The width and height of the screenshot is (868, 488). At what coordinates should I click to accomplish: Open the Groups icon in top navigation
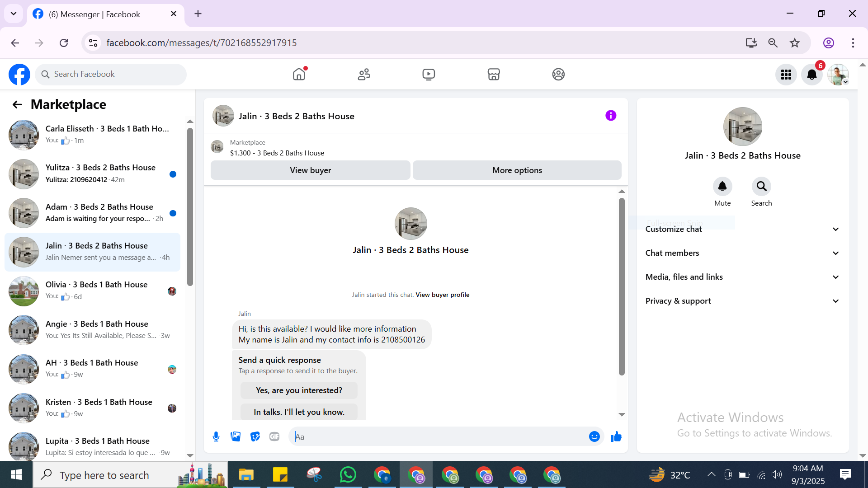tap(558, 74)
